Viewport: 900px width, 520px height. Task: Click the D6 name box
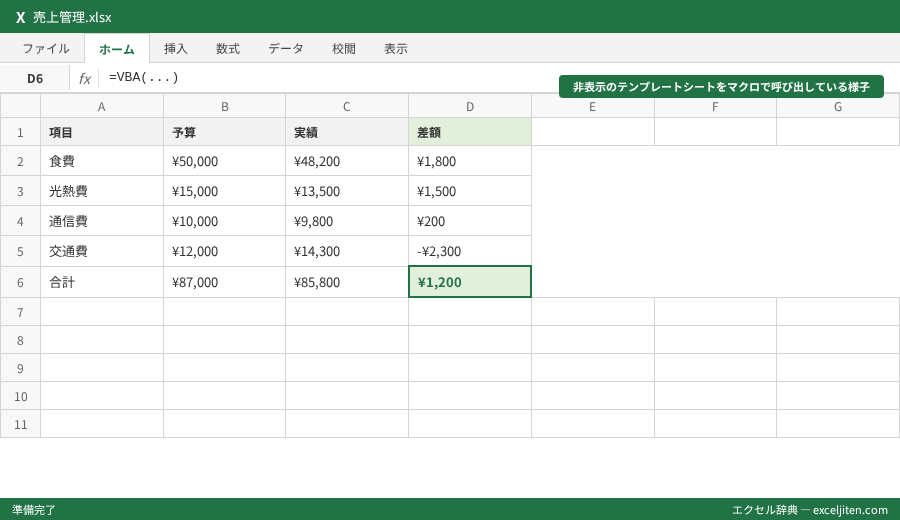tap(35, 78)
